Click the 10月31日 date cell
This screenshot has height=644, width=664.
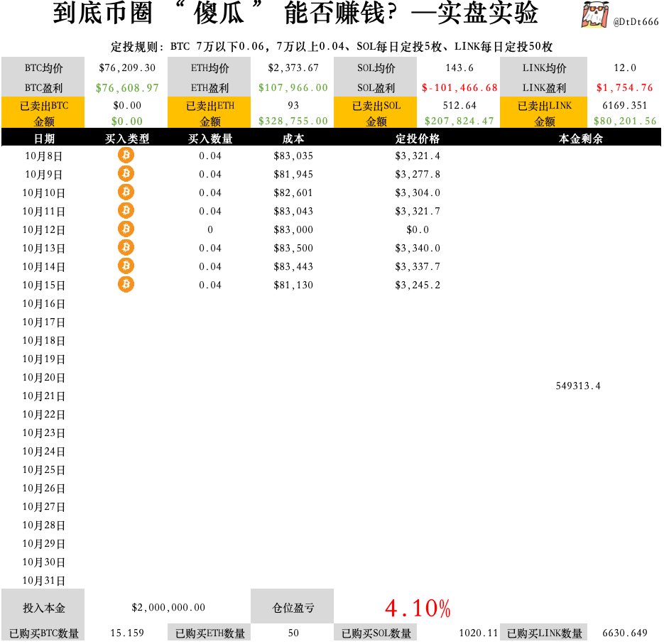(x=43, y=581)
